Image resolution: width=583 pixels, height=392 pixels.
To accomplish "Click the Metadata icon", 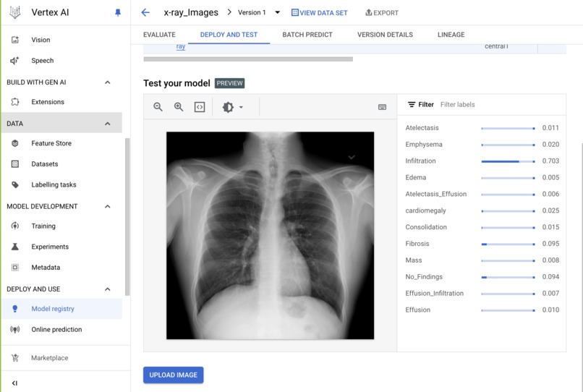I will [x=15, y=268].
